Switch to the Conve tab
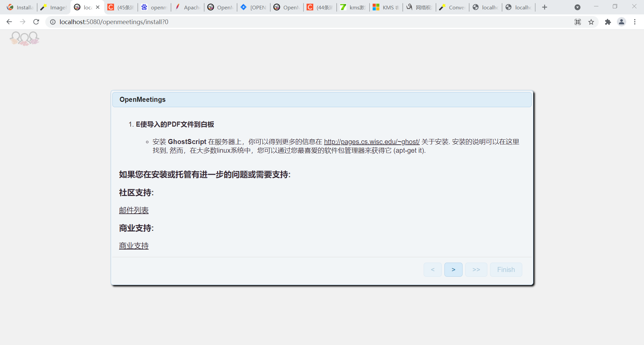644x345 pixels. [452, 7]
